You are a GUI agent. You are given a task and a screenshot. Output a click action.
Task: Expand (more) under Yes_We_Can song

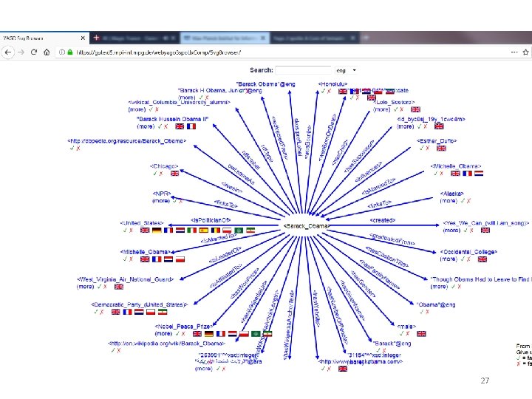coord(451,231)
